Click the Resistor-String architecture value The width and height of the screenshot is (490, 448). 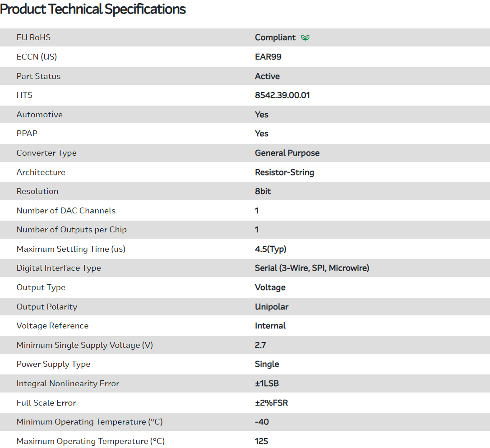tap(284, 172)
